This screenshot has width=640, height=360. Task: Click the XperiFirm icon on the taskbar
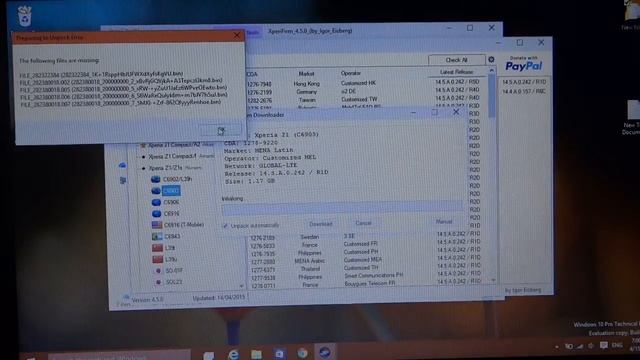[x=325, y=352]
